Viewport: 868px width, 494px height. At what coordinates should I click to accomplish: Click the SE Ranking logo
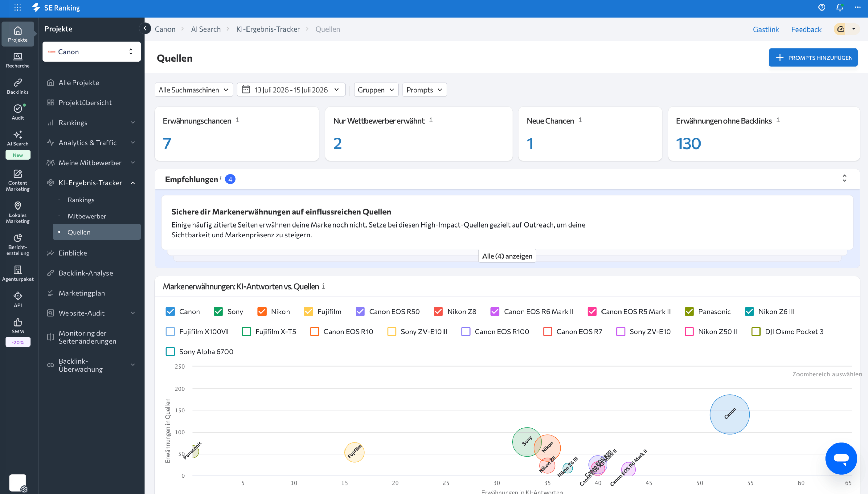[56, 7]
